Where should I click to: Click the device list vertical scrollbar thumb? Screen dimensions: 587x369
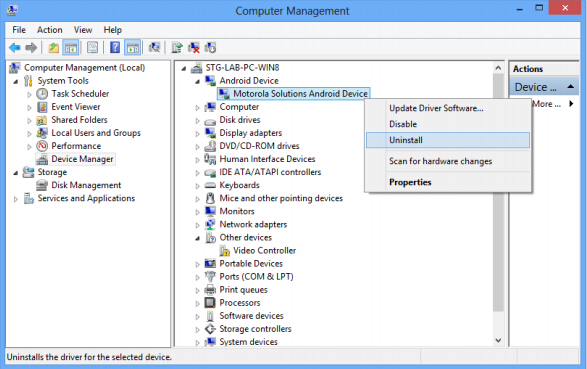(498, 192)
